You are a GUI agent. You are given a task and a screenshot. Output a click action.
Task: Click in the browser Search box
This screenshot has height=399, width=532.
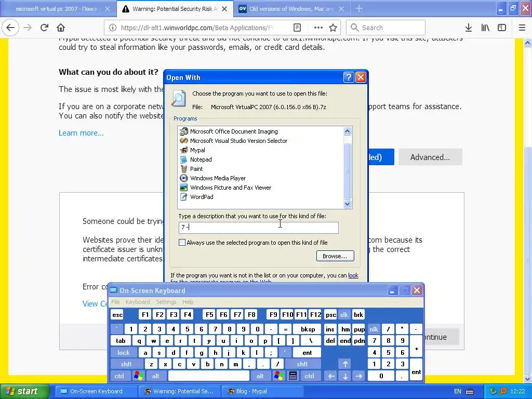pyautogui.click(x=386, y=28)
